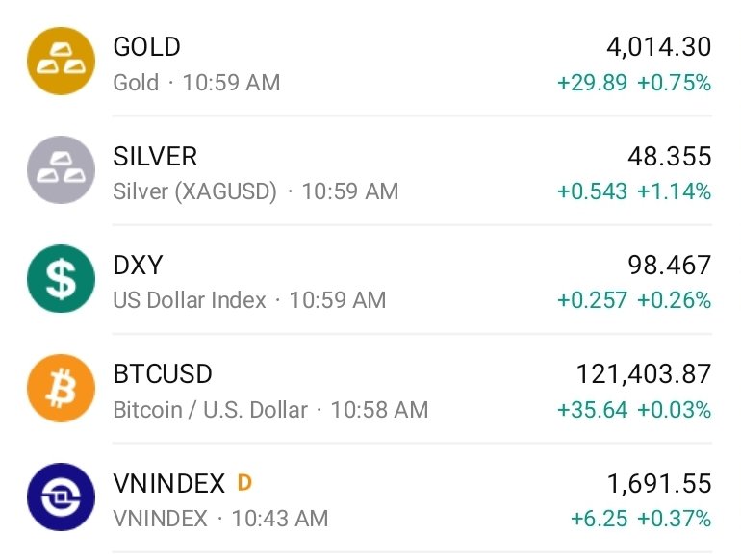Tap the US Dollar Index description

(190, 300)
